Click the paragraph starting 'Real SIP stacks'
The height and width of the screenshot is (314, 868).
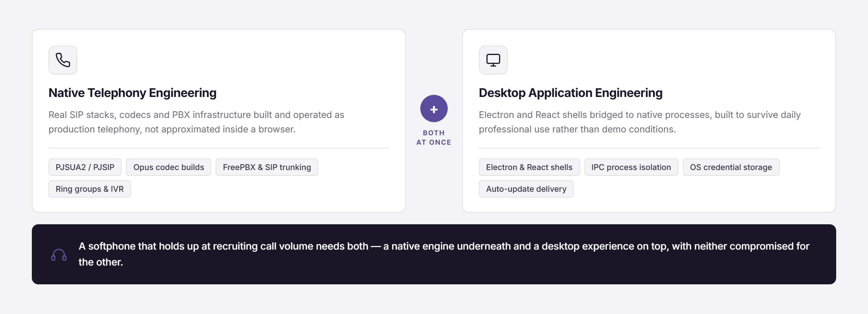(196, 122)
